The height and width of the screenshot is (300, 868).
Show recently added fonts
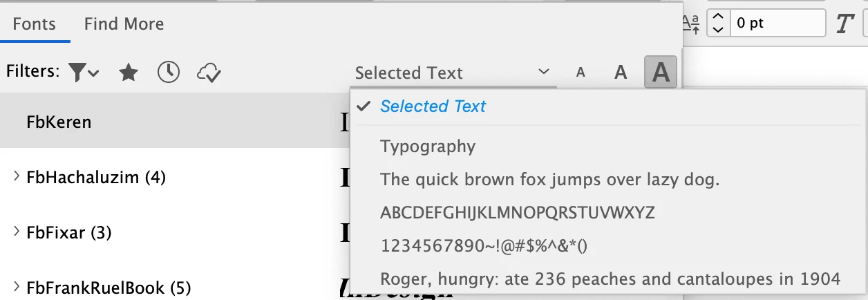169,72
